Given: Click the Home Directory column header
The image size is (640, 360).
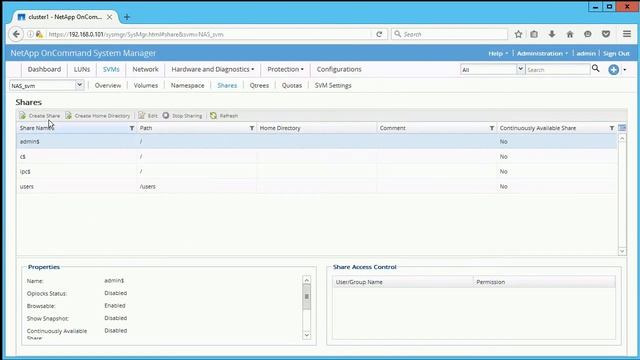Looking at the screenshot, I should click(317, 128).
